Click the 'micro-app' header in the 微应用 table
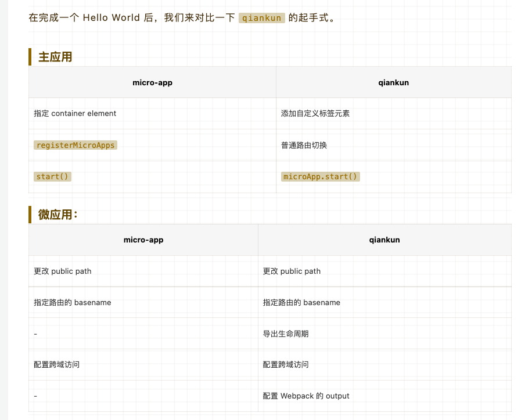 pyautogui.click(x=143, y=240)
